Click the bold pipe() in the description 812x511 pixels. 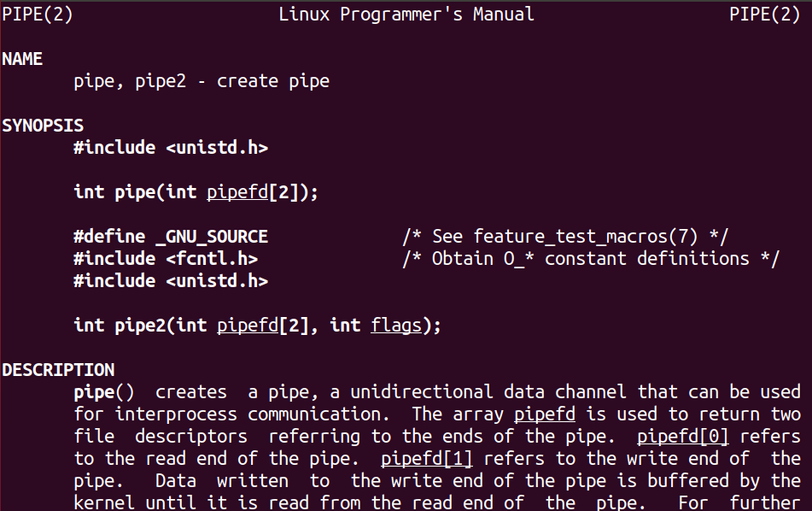[x=104, y=392]
